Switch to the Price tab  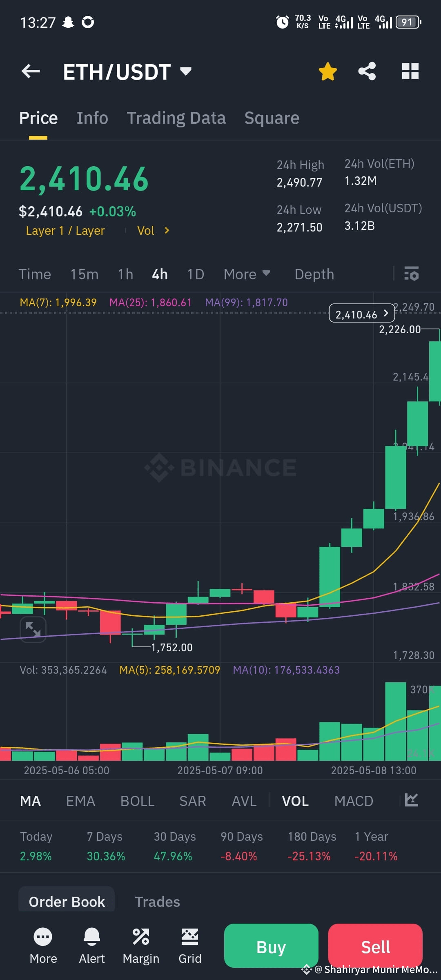click(x=38, y=118)
